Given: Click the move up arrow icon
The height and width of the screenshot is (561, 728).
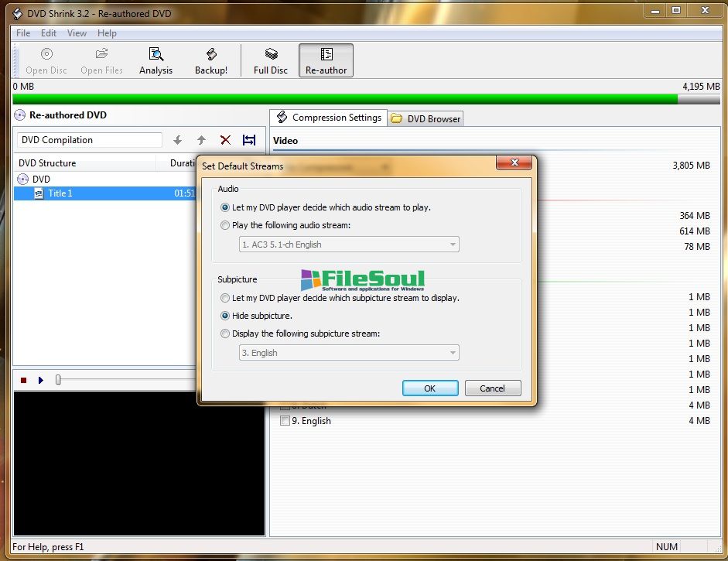Looking at the screenshot, I should pyautogui.click(x=201, y=140).
